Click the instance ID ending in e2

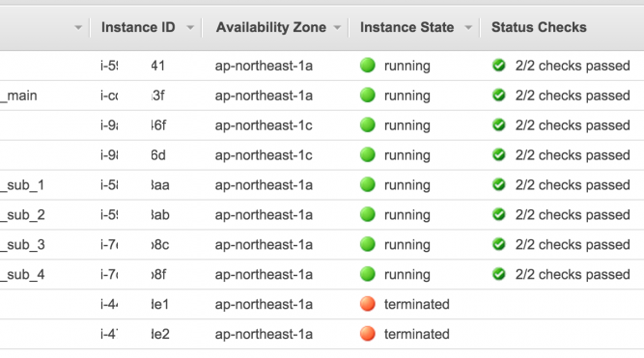click(x=135, y=335)
